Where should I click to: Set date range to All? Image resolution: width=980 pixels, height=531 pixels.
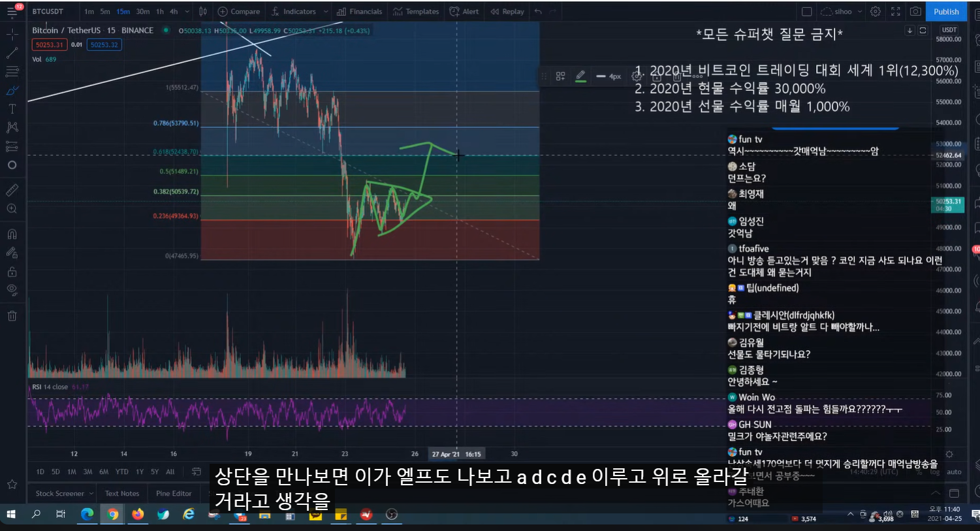[170, 472]
